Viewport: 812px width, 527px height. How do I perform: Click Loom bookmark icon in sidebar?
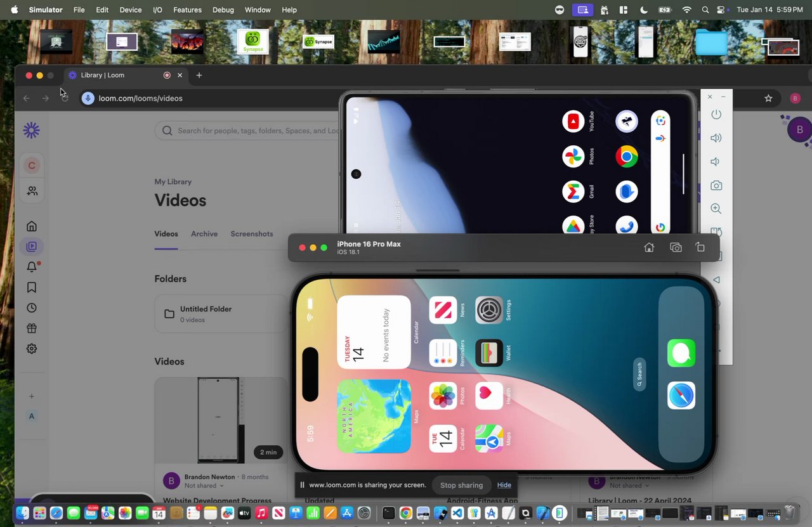(32, 288)
